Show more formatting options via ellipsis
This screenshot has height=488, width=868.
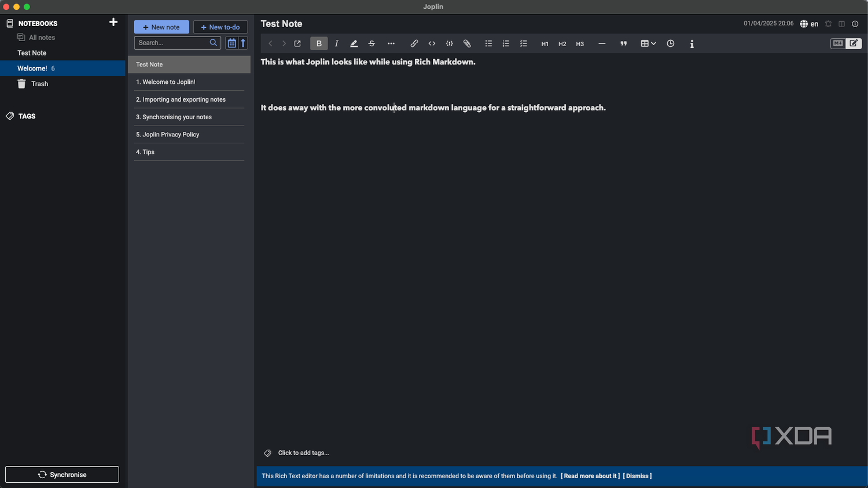[x=391, y=43]
